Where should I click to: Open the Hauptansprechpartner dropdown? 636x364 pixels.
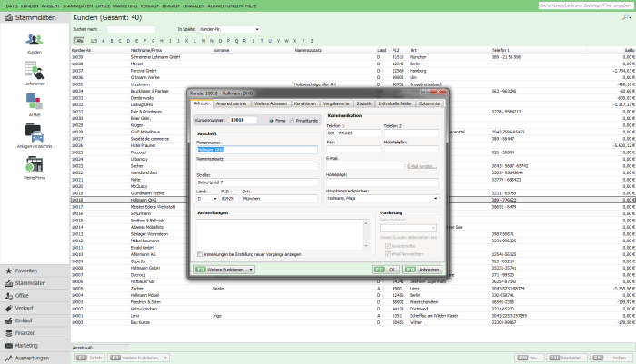[x=435, y=199]
